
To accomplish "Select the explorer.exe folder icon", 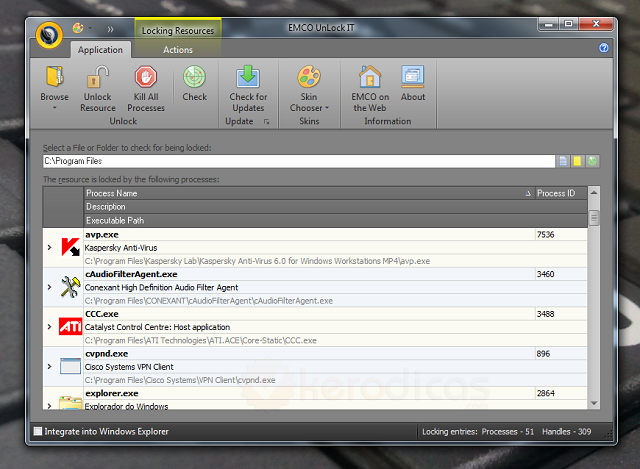I will click(70, 402).
